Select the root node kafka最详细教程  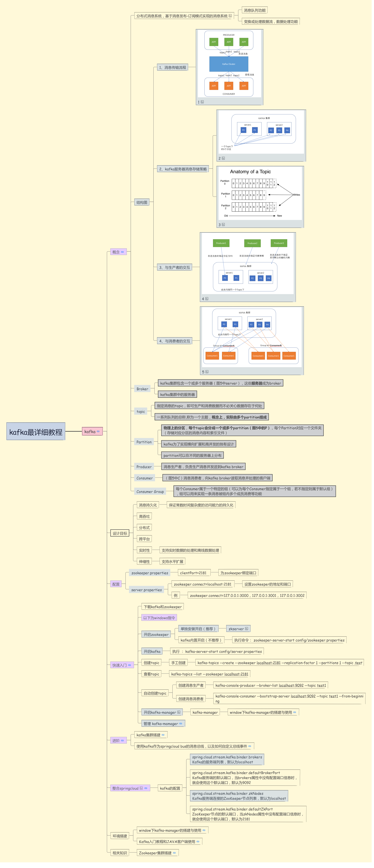36,434
